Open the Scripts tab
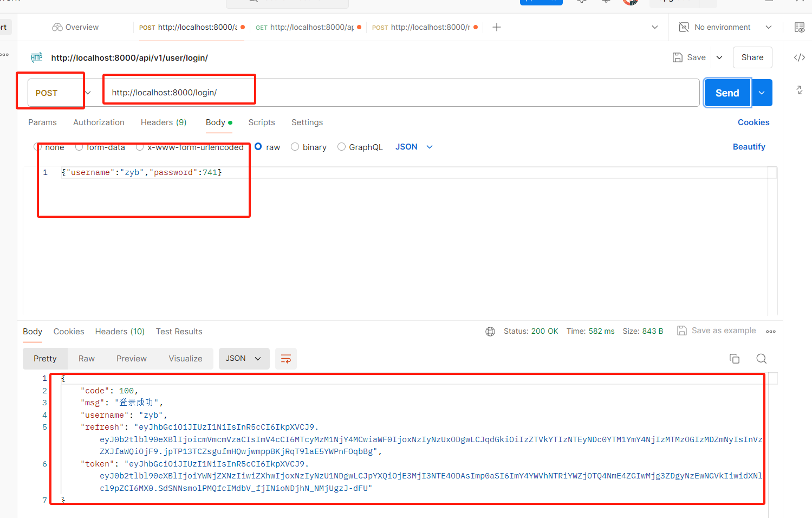This screenshot has width=812, height=518. pos(261,122)
